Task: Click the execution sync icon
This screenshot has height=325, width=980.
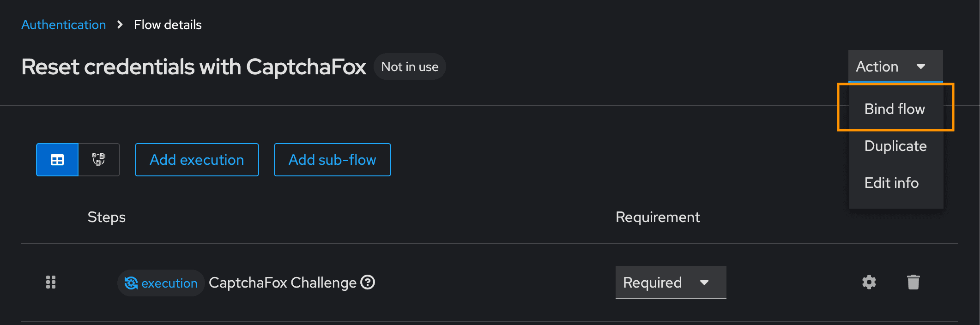Action: (131, 283)
